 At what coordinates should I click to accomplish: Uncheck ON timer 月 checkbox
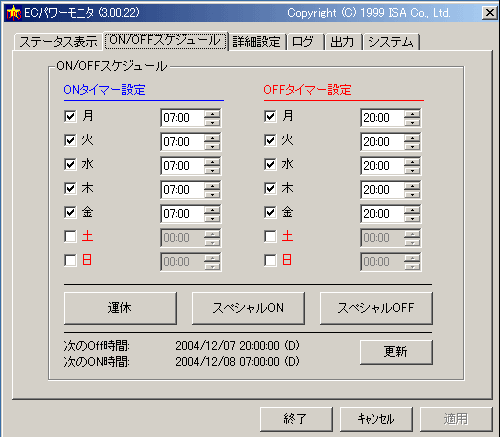(70, 116)
